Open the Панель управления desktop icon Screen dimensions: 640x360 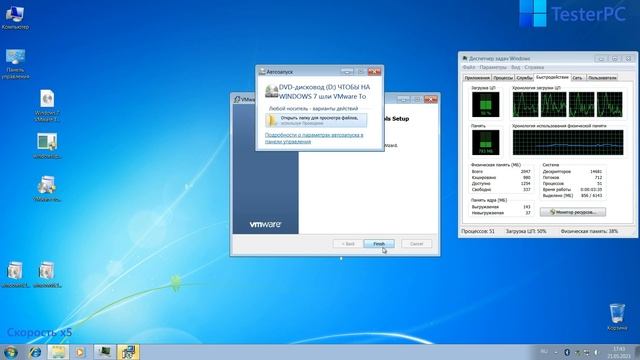[x=15, y=64]
